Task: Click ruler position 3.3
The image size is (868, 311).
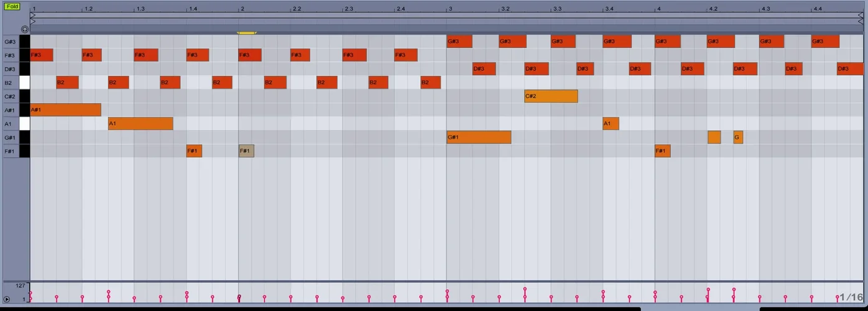Action: (558, 9)
